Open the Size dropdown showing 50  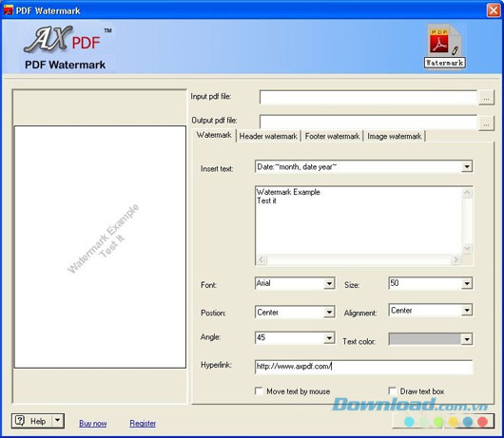pyautogui.click(x=467, y=283)
